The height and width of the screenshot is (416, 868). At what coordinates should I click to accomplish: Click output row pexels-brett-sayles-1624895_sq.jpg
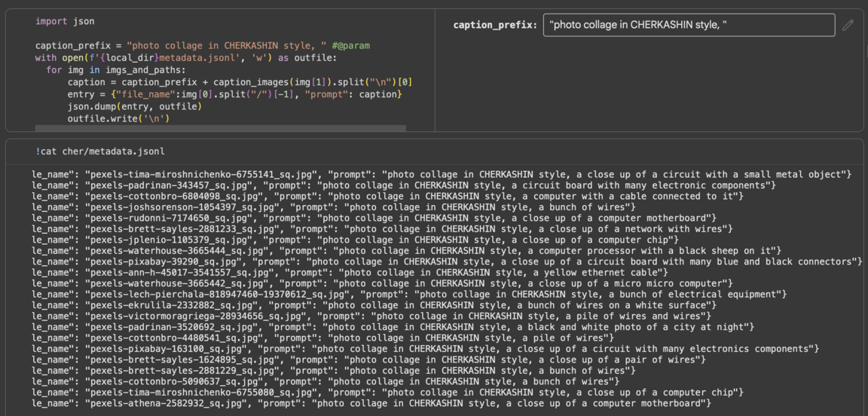[368, 359]
